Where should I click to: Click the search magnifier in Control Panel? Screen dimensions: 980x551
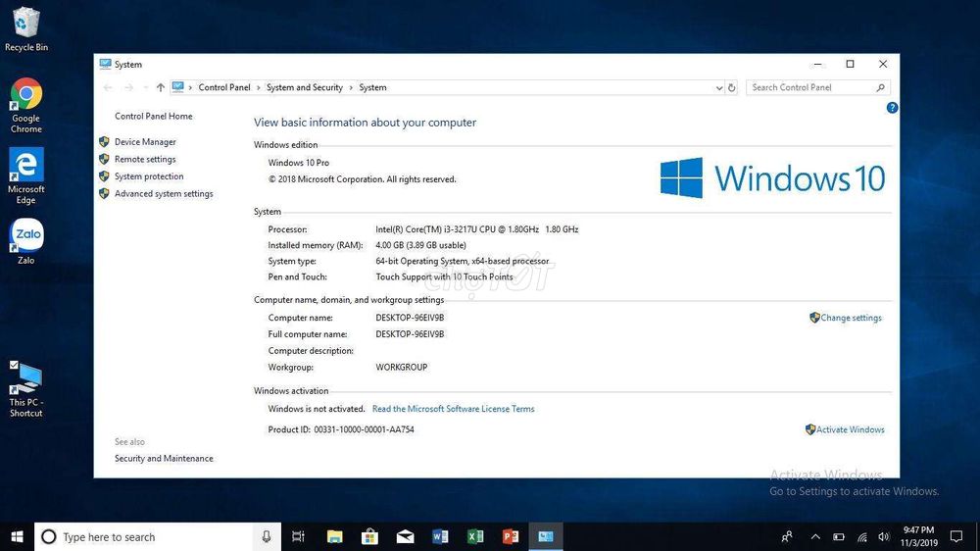click(881, 87)
